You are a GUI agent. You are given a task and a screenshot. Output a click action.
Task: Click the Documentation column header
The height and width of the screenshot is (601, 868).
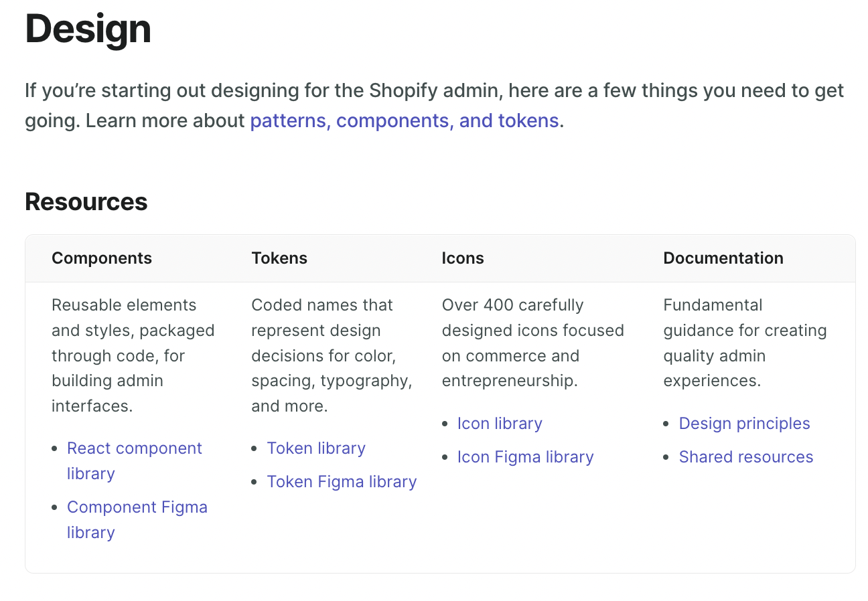(x=723, y=258)
